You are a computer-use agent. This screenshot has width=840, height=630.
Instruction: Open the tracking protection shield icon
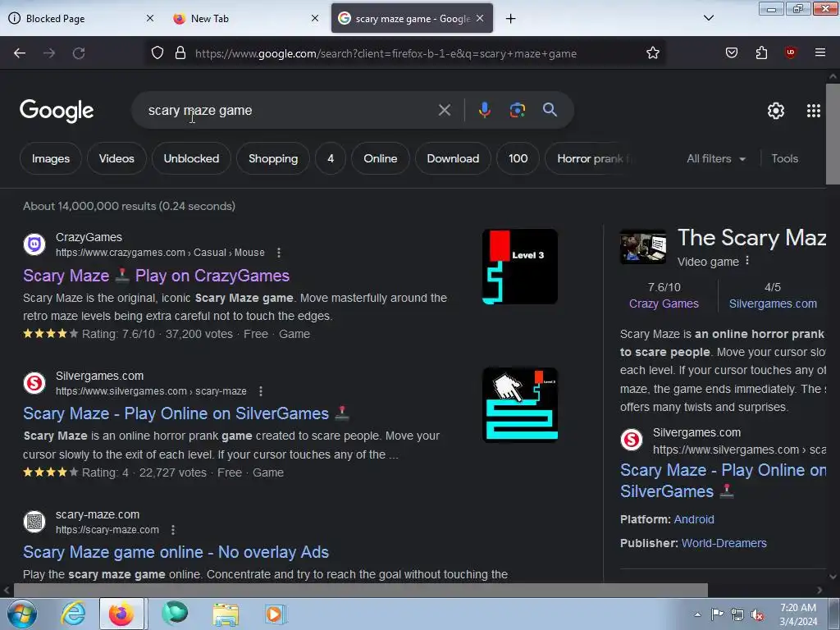157,53
